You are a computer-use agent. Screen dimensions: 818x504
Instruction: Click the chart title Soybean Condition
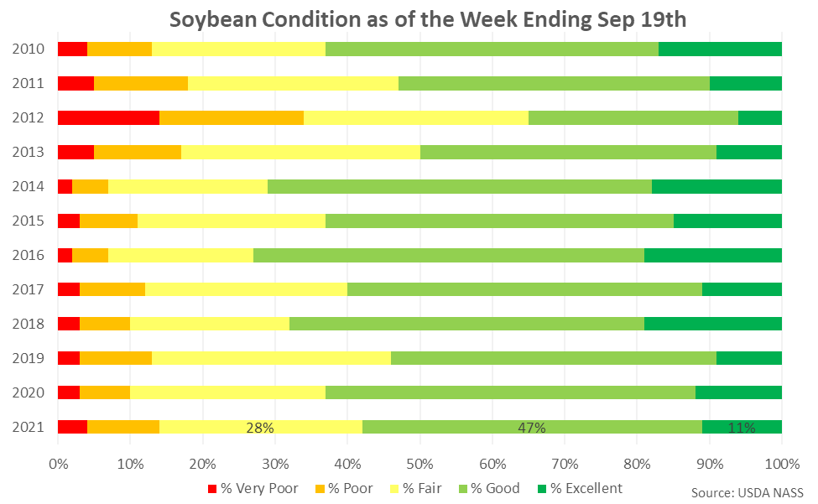click(428, 20)
